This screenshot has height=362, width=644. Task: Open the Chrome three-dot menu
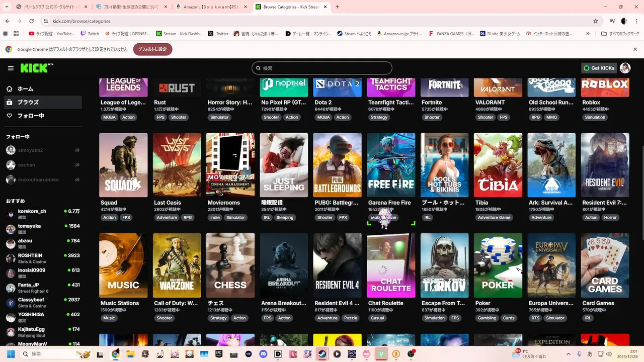(635, 21)
